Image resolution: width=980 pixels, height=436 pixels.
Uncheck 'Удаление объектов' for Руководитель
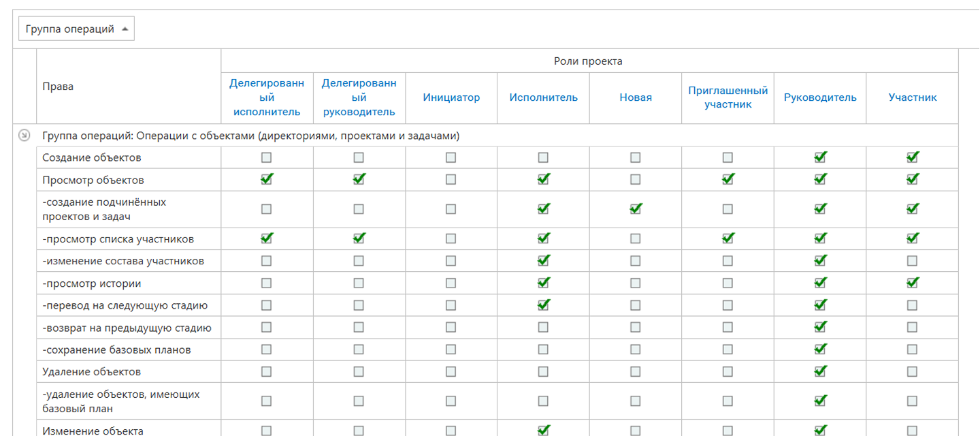pos(819,372)
